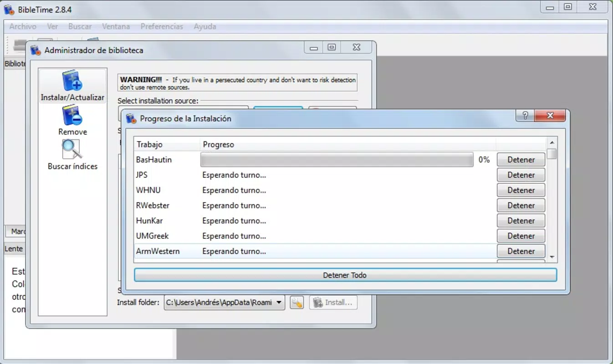Screen dimensions: 613x364
Task: Click the 0% progress value
Action: click(x=484, y=160)
